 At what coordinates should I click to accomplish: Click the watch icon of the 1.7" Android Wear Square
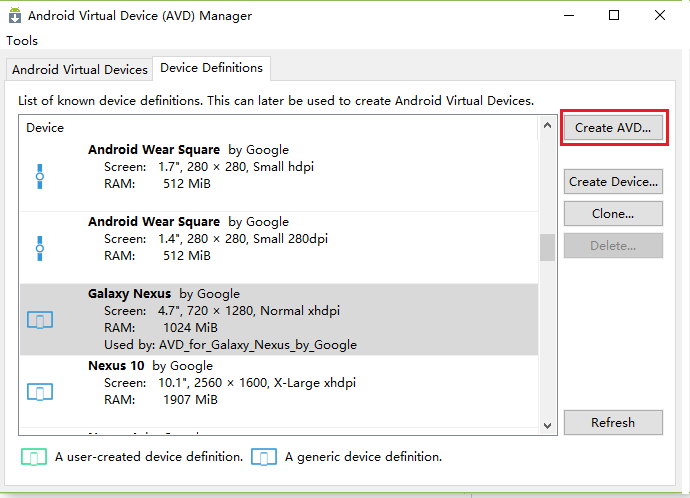[40, 176]
